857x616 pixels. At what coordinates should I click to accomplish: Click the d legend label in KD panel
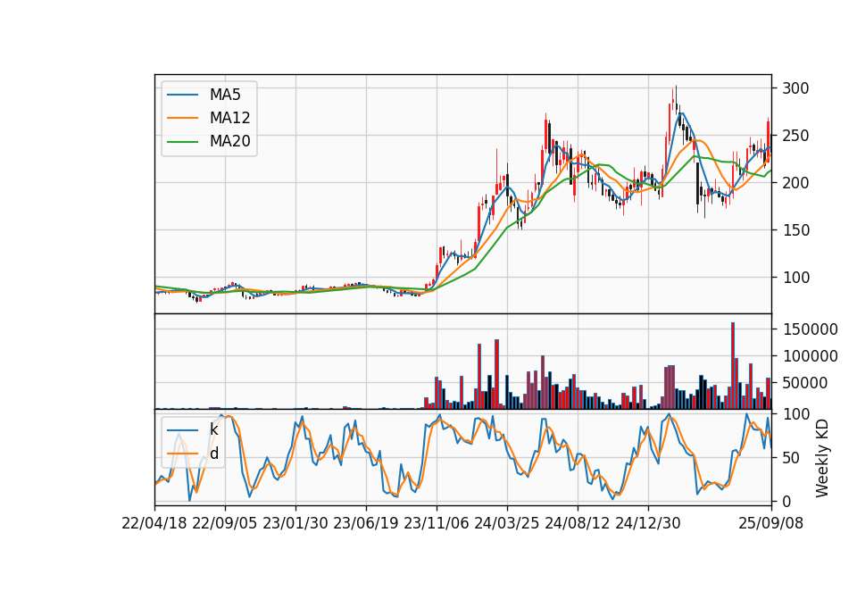[213, 454]
